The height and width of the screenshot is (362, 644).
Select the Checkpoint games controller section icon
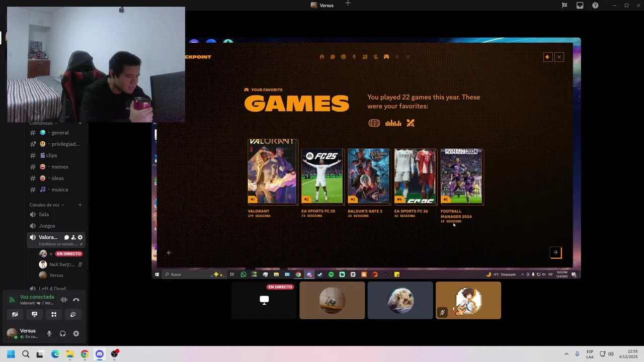click(x=386, y=57)
